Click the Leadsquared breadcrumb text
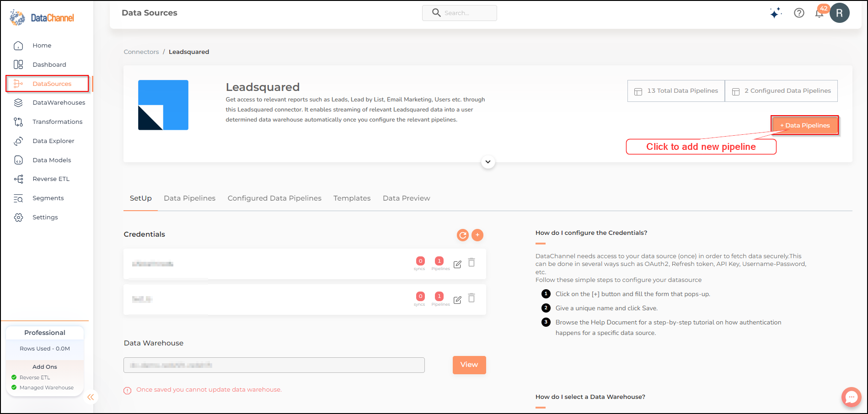This screenshot has height=414, width=868. [189, 52]
